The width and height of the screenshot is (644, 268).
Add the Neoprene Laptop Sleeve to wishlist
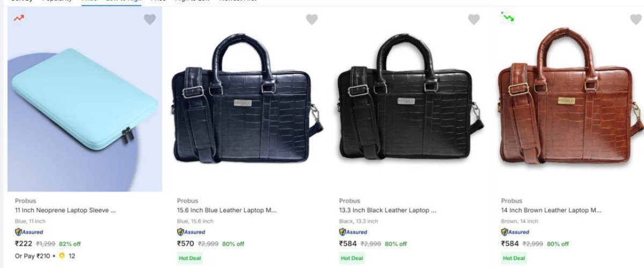click(150, 19)
